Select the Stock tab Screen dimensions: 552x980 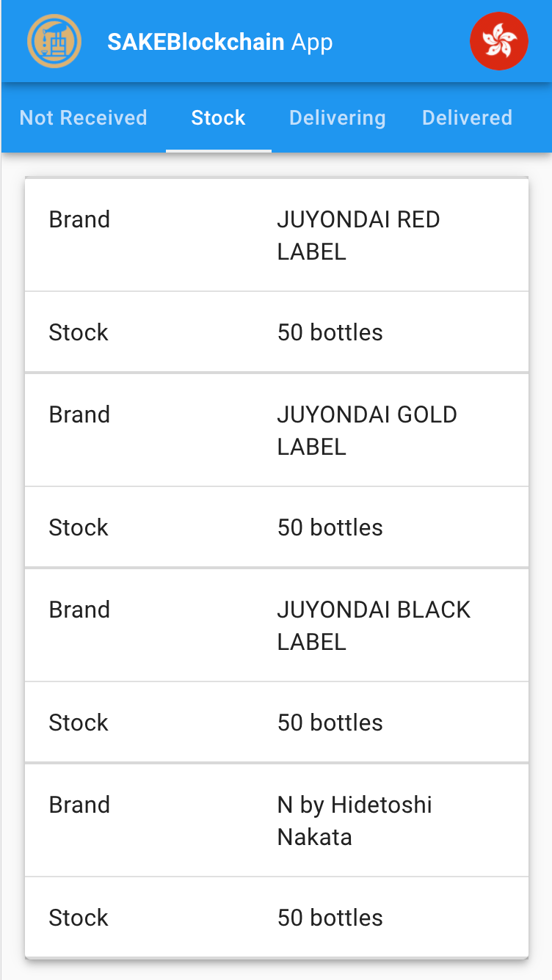pos(218,117)
